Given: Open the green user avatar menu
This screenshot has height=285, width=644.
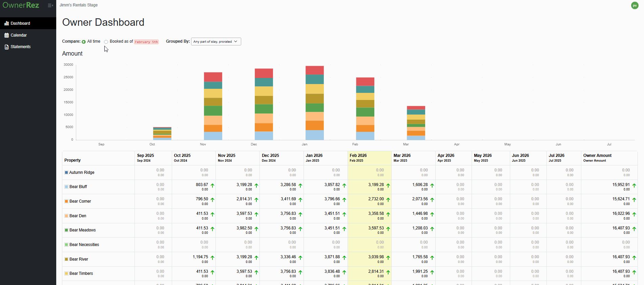Looking at the screenshot, I should click(x=635, y=5).
